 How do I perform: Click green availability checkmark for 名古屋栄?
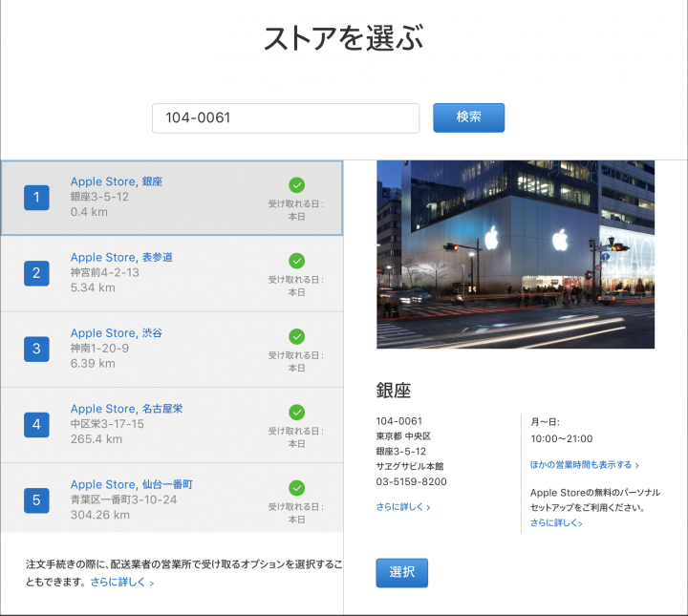[296, 413]
